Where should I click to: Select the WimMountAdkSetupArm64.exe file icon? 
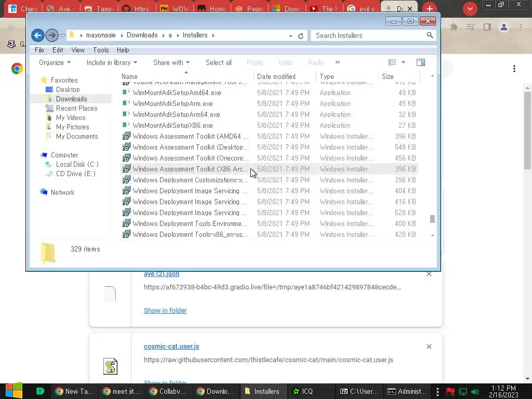click(126, 114)
